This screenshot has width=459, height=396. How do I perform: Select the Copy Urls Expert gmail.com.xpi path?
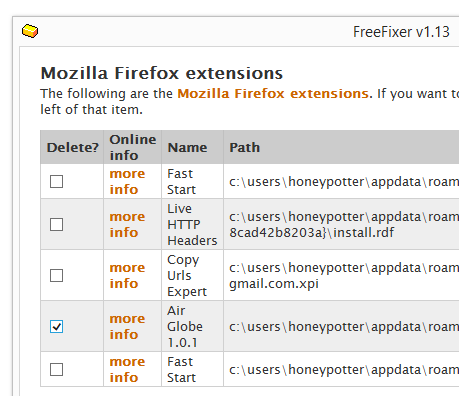click(344, 275)
